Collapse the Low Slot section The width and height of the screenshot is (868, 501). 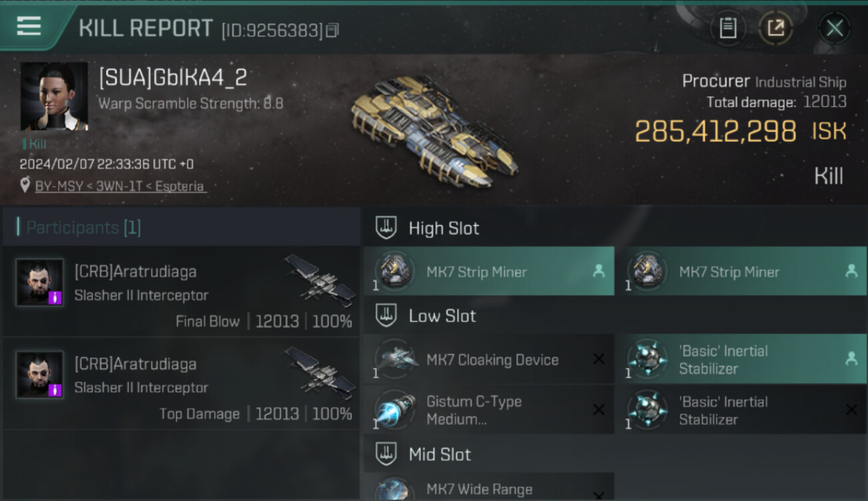(x=386, y=315)
